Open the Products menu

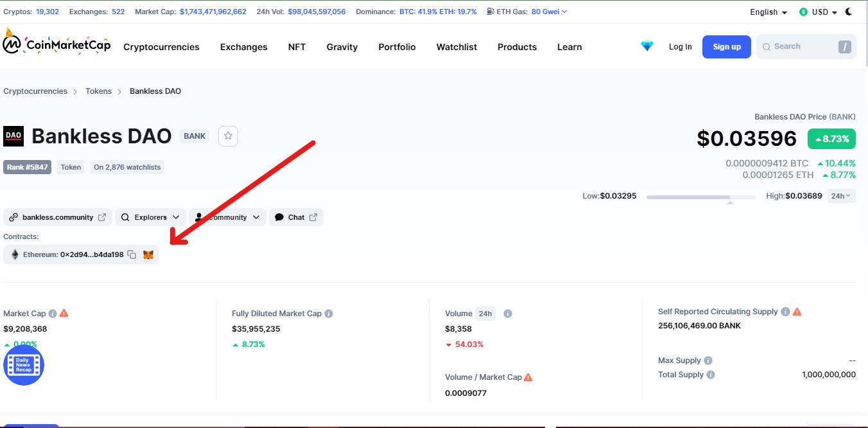tap(517, 47)
